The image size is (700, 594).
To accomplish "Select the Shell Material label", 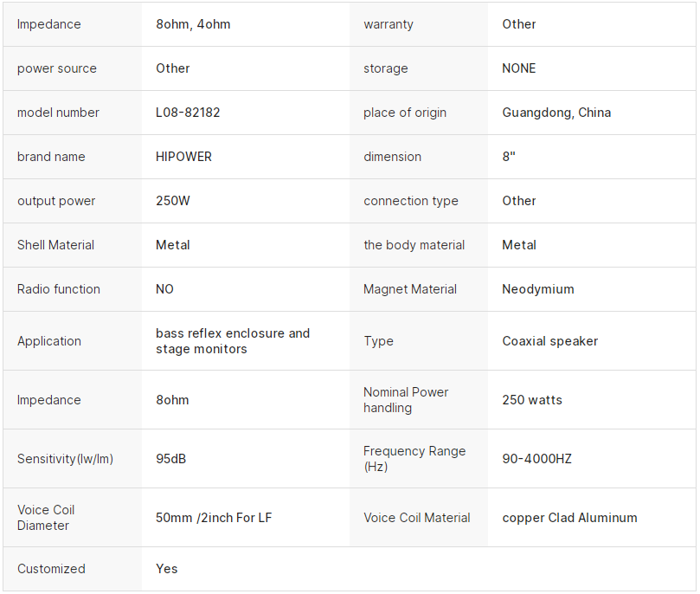I will 55,245.
